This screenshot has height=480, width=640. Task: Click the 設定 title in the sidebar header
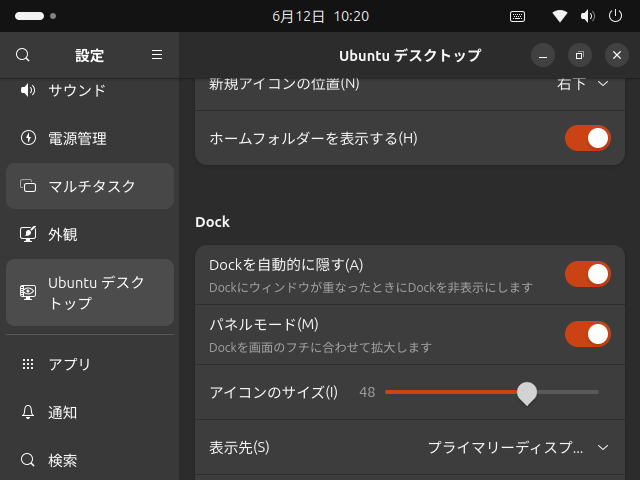[x=90, y=55]
